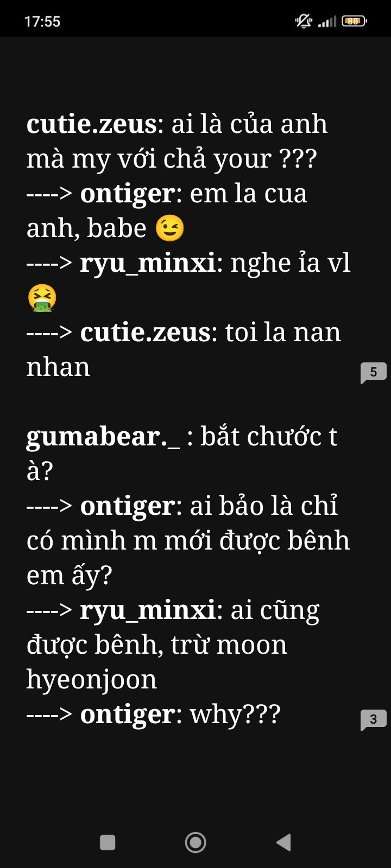Tap the Android back triangle button
Image resolution: width=391 pixels, height=868 pixels.
(x=283, y=842)
